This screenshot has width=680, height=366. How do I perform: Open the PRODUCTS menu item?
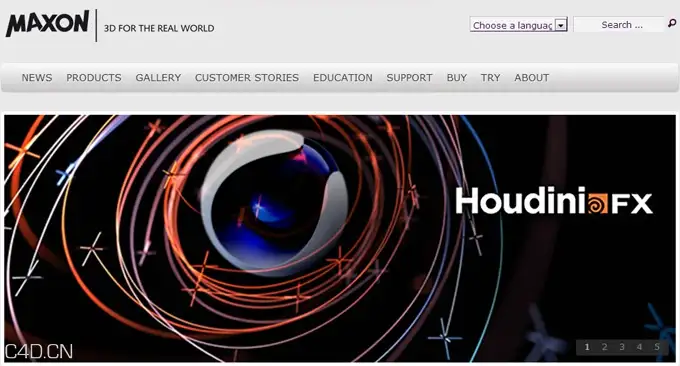click(x=94, y=78)
